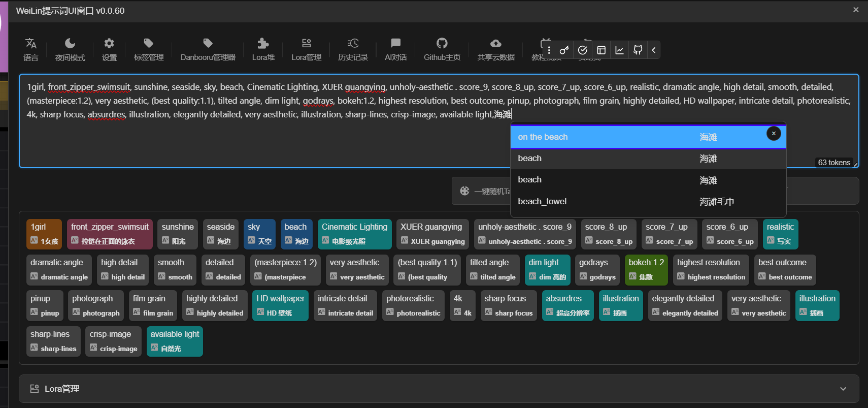Select the 'beach_towel' suggestion
The image size is (868, 408).
tap(648, 202)
